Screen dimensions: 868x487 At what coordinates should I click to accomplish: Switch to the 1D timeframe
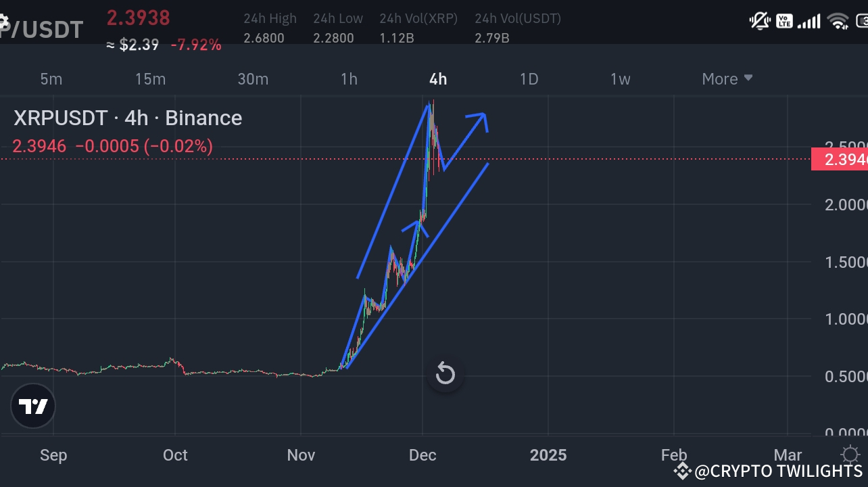pos(529,78)
